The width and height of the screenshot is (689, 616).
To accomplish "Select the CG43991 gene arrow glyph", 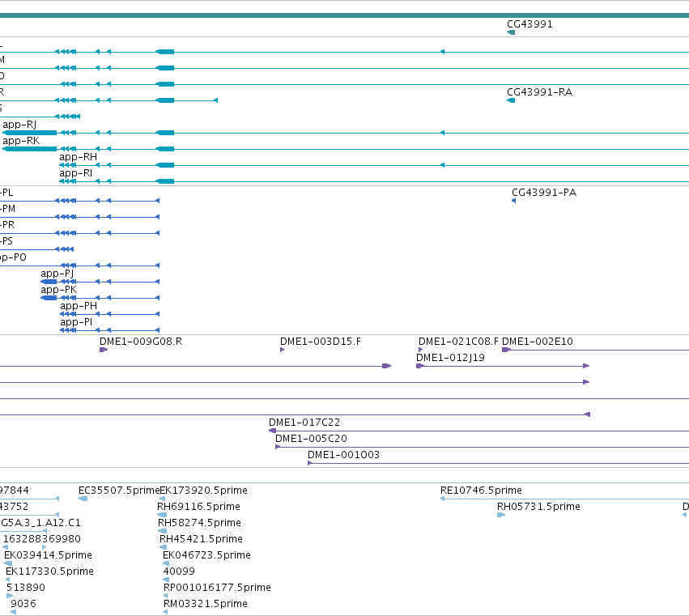I will pyautogui.click(x=511, y=32).
